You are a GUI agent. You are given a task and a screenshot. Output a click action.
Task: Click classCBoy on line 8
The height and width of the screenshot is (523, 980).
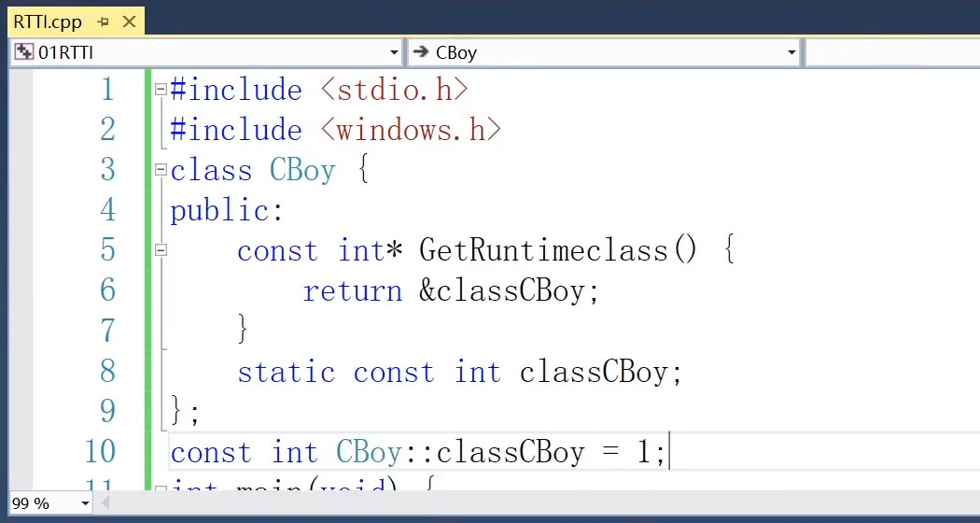(x=594, y=373)
